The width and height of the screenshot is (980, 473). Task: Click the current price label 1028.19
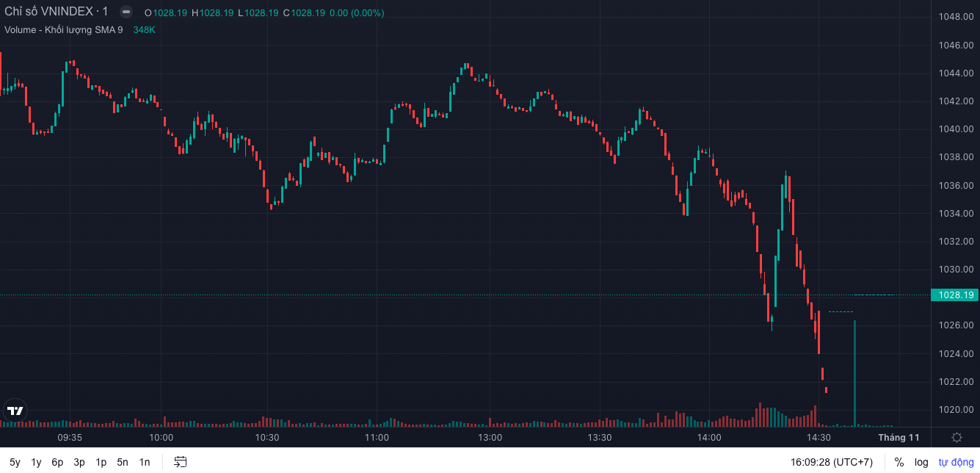(955, 295)
